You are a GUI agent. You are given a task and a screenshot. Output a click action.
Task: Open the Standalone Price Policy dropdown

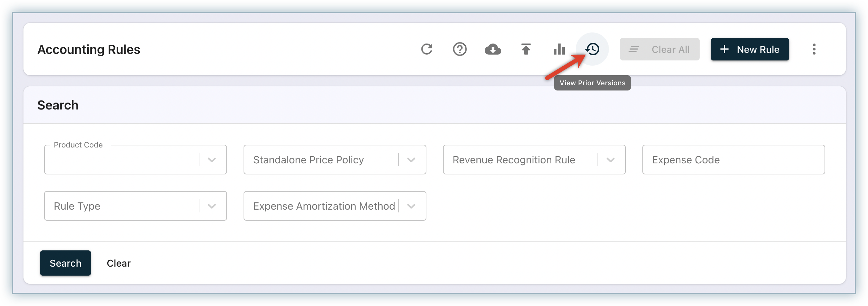[411, 160]
